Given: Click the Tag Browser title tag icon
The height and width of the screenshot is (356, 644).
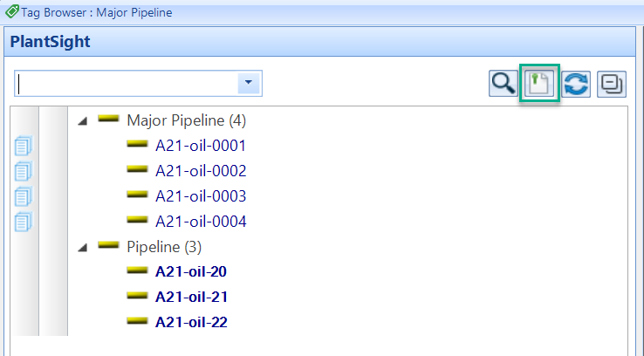Looking at the screenshot, I should [x=12, y=12].
